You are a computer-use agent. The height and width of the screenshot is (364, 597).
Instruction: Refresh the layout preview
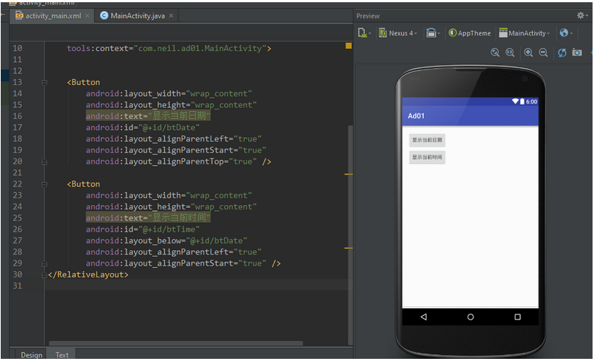point(562,53)
